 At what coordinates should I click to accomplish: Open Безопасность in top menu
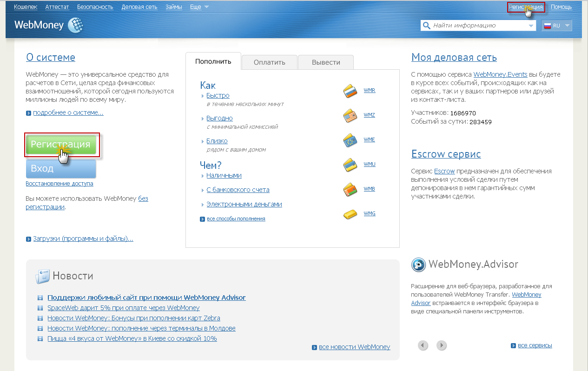[x=95, y=7]
